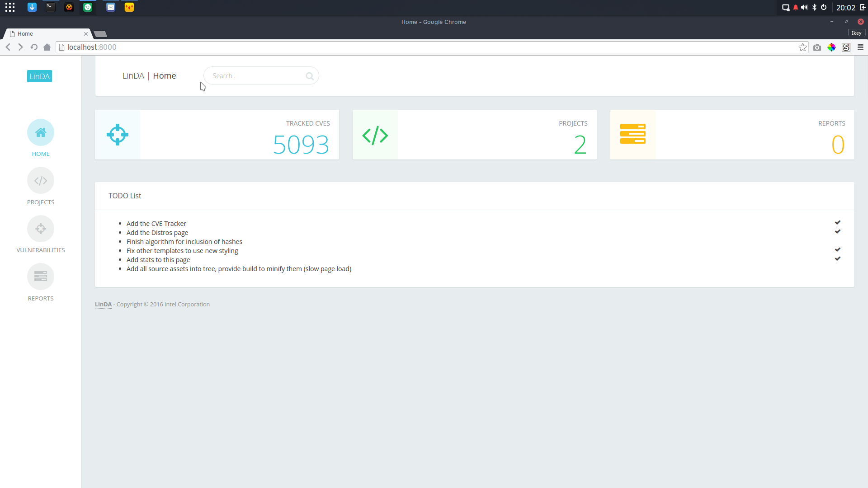Screen dimensions: 868x488
Task: Click the reports count 0
Action: [838, 145]
